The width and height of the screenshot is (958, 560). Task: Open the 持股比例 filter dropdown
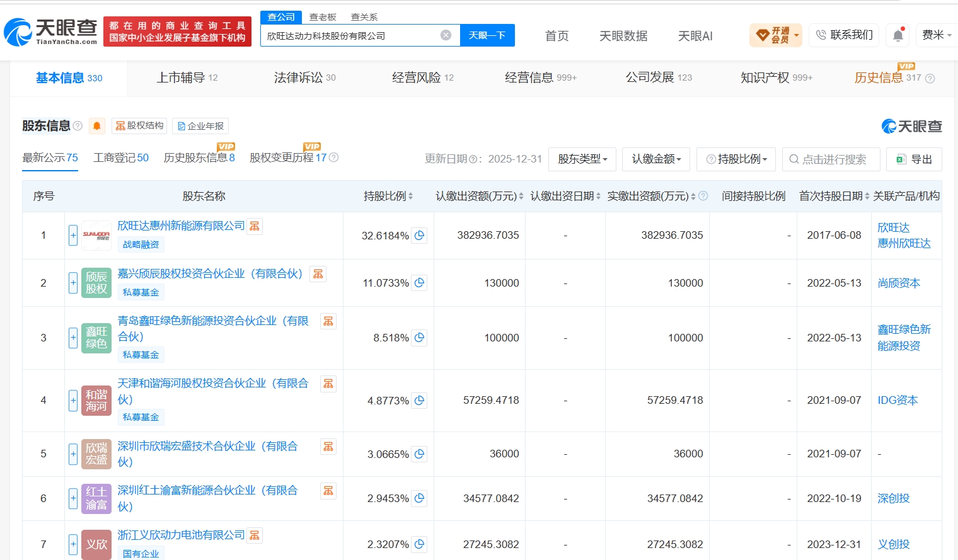pos(736,159)
